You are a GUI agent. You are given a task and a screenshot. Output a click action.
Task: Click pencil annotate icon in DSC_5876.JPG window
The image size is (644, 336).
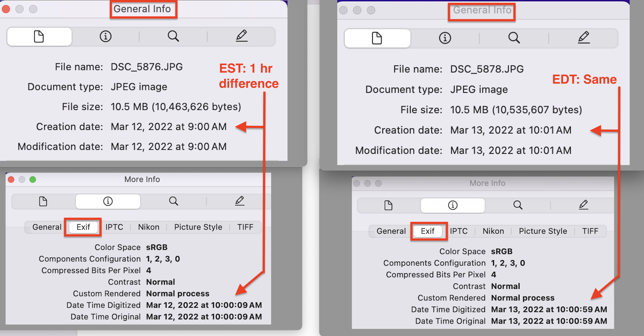(x=241, y=36)
